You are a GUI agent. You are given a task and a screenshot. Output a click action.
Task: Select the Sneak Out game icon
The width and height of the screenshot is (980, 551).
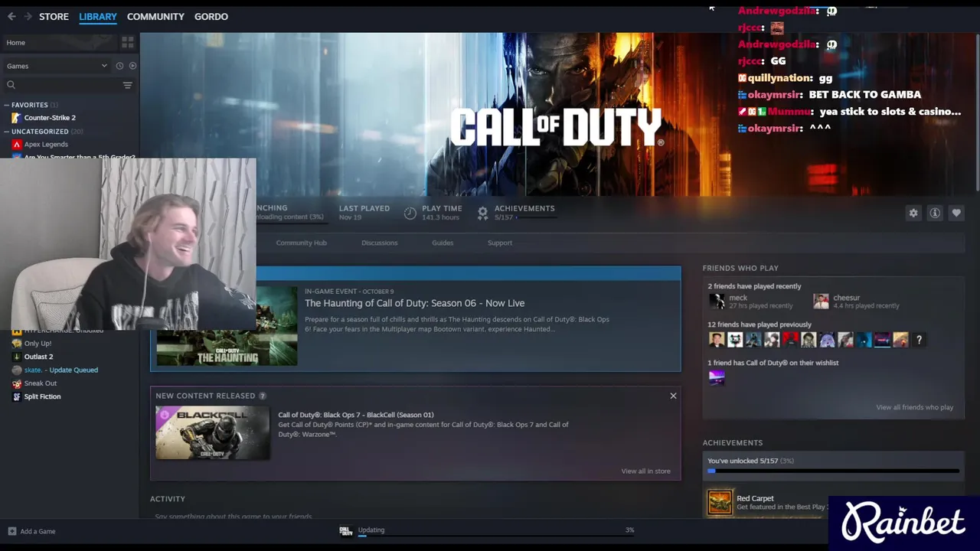click(x=16, y=383)
